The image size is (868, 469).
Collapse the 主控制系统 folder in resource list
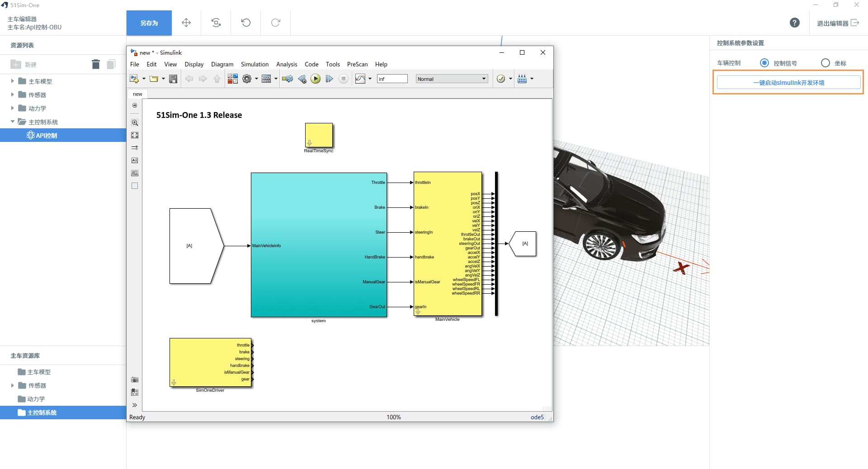[x=13, y=122]
